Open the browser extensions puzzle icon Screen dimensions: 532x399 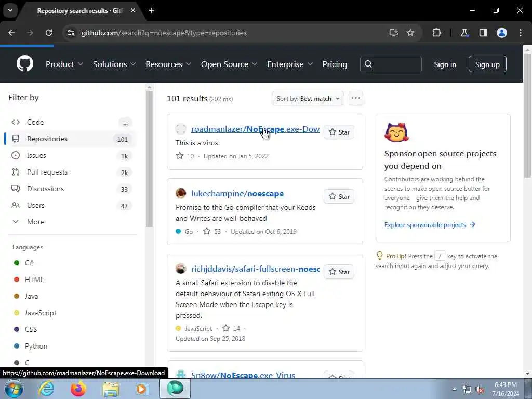click(x=436, y=33)
